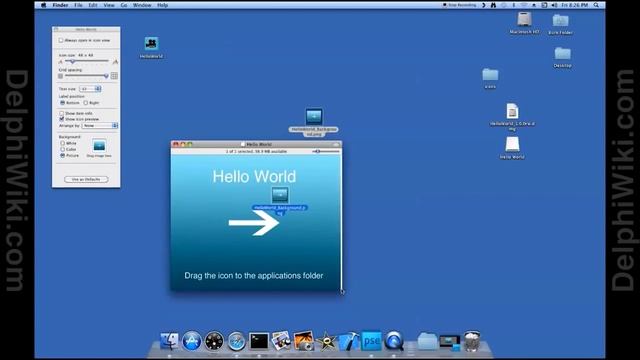
Task: Launch iPhoto from the dock
Action: (304, 341)
